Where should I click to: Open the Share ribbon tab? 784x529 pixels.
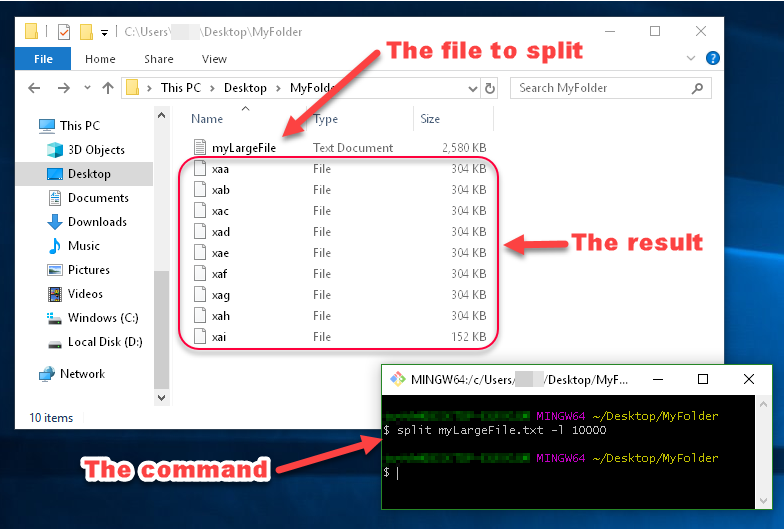pyautogui.click(x=158, y=59)
